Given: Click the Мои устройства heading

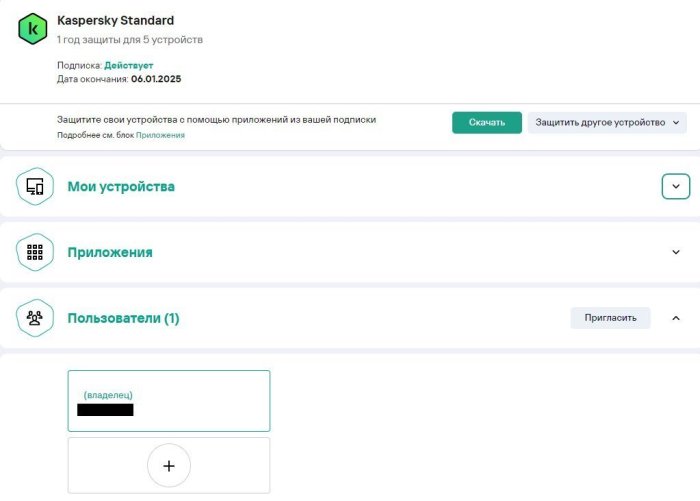Looking at the screenshot, I should click(121, 187).
